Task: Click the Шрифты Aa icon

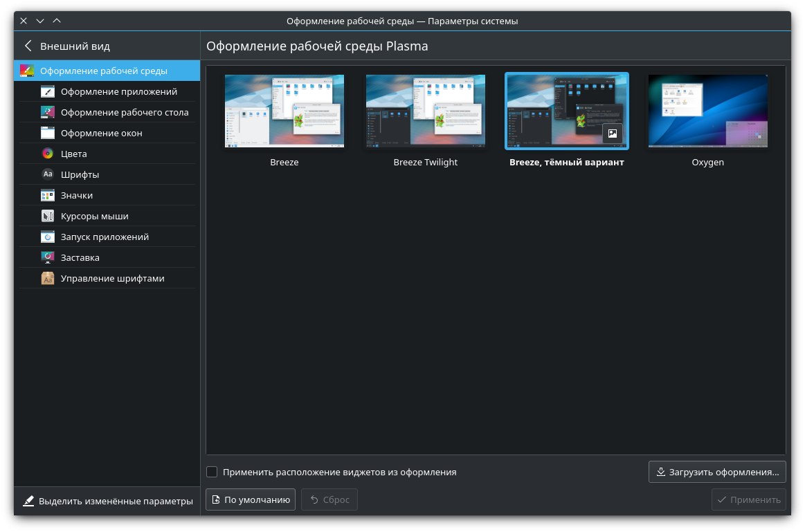Action: 48,174
